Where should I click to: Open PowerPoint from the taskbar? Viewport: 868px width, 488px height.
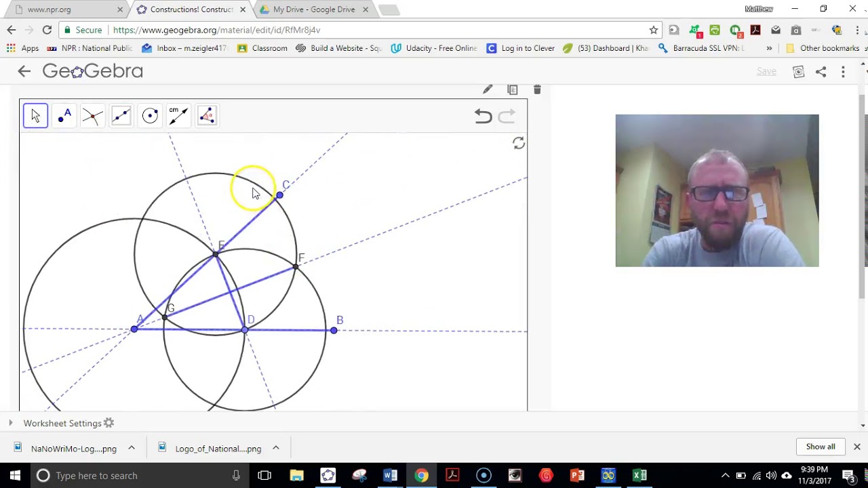pyautogui.click(x=577, y=475)
